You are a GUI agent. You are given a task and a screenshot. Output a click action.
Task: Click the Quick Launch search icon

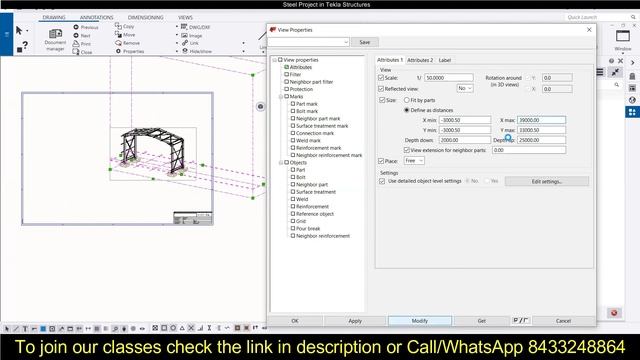(x=633, y=17)
